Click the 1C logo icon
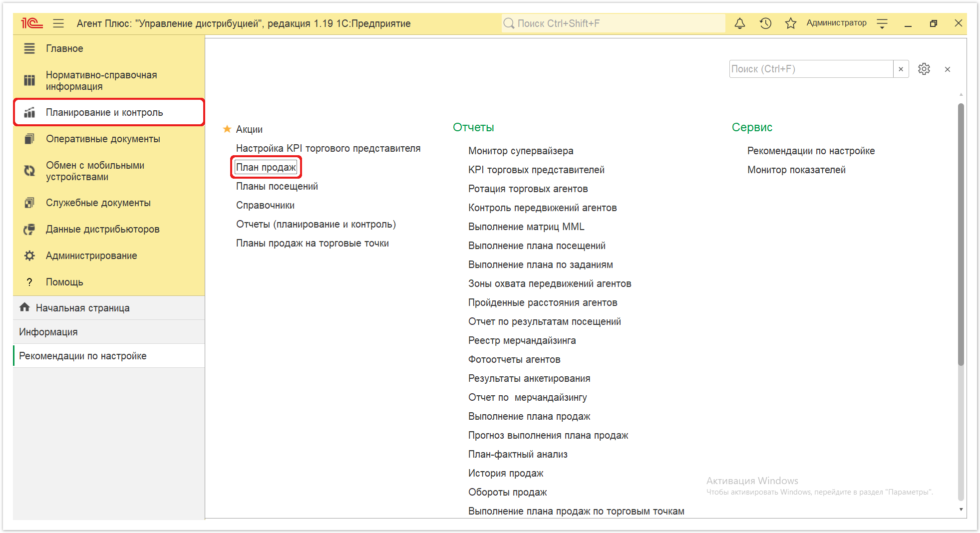The height and width of the screenshot is (533, 980). pyautogui.click(x=32, y=23)
